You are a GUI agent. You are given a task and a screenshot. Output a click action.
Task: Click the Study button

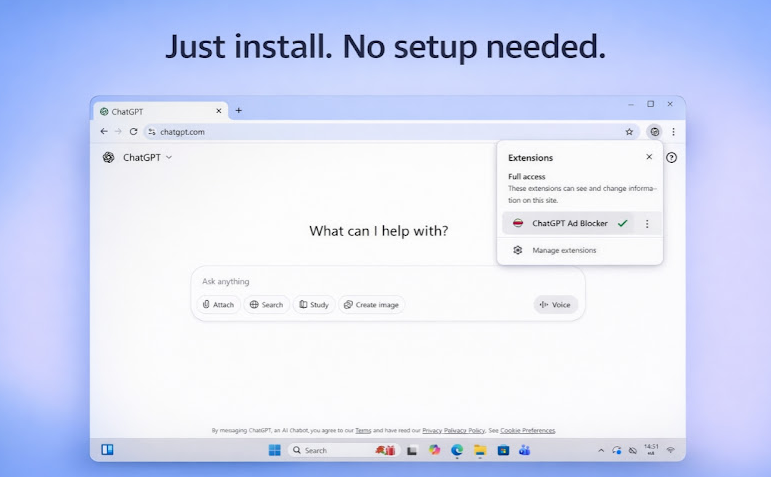314,305
